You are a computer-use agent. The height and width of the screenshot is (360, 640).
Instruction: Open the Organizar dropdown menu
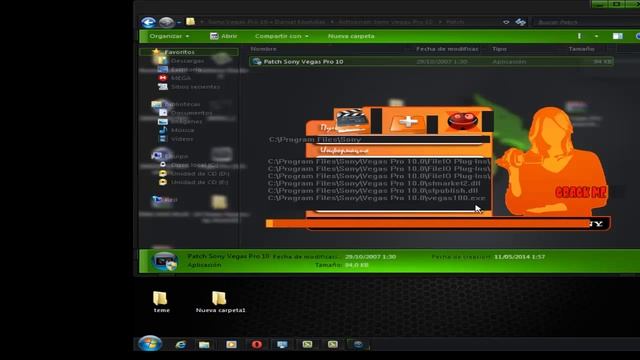coord(169,36)
